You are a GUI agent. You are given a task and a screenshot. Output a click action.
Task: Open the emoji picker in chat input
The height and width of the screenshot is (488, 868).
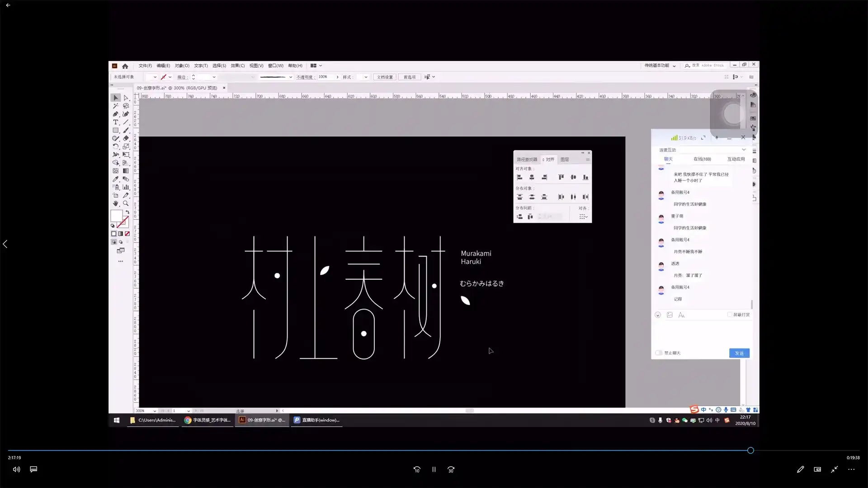click(658, 315)
